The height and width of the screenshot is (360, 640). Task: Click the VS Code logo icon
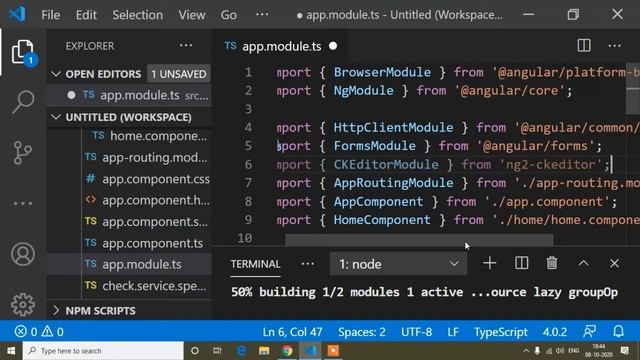(17, 15)
